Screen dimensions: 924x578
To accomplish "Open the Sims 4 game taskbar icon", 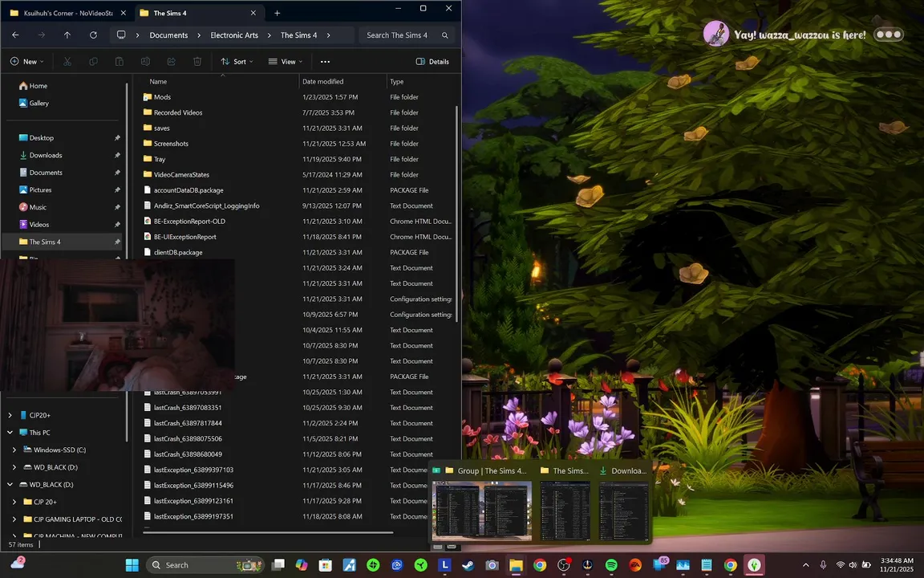I will pyautogui.click(x=754, y=565).
